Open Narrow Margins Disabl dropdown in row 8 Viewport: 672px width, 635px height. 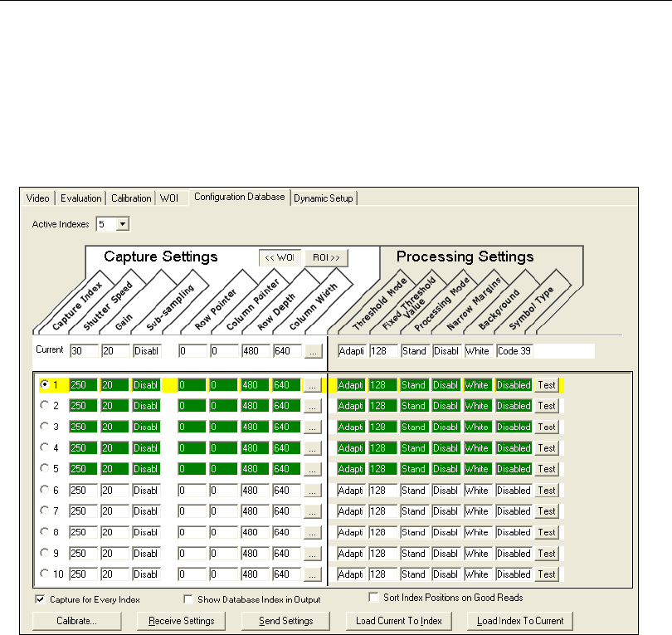point(446,532)
